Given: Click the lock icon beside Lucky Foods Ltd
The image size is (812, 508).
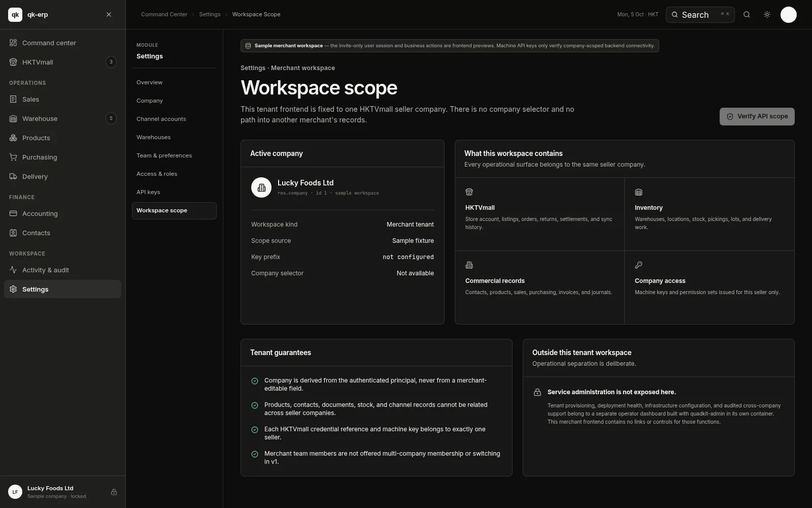Looking at the screenshot, I should tap(114, 492).
